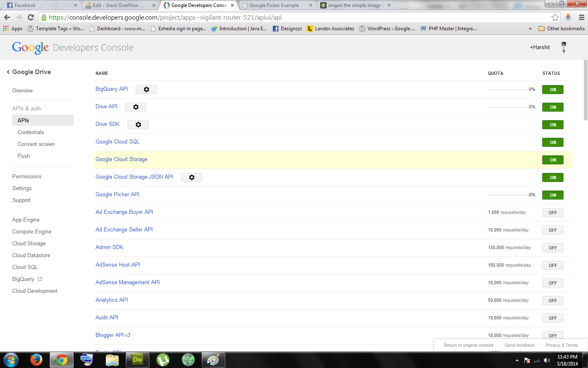588x368 pixels.
Task: Open settings gear for Drive SDK
Action: tap(138, 125)
